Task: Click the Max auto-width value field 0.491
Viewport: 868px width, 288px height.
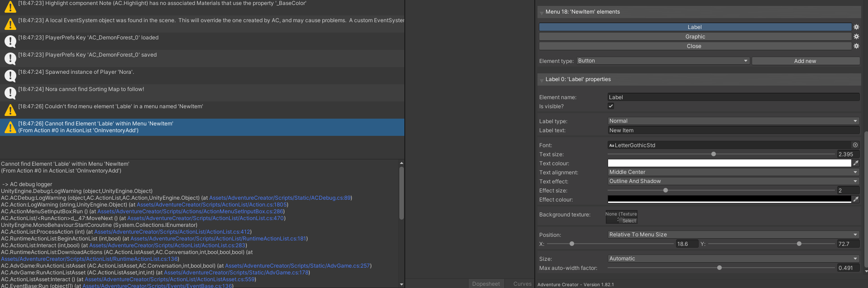Action: (848, 268)
